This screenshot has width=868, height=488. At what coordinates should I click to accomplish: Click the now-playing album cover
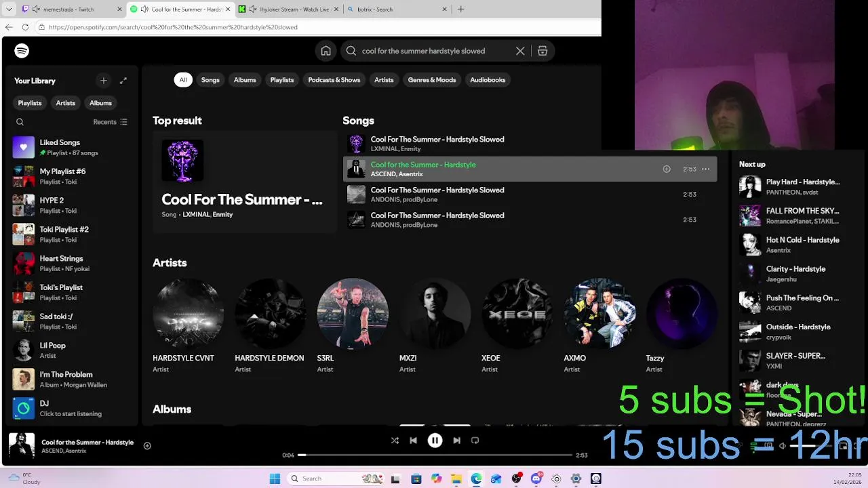(x=22, y=445)
